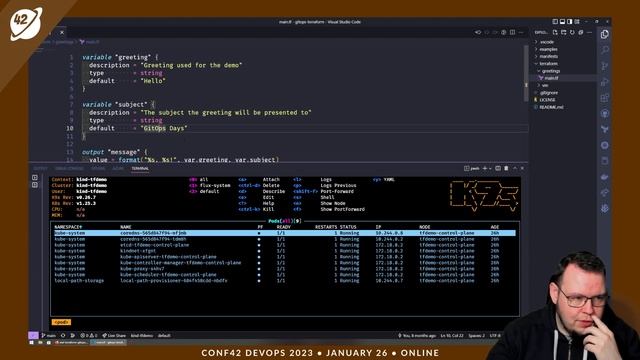Screen dimensions: 640x360
Task: Open the Run and Debug view
Action: [604, 82]
